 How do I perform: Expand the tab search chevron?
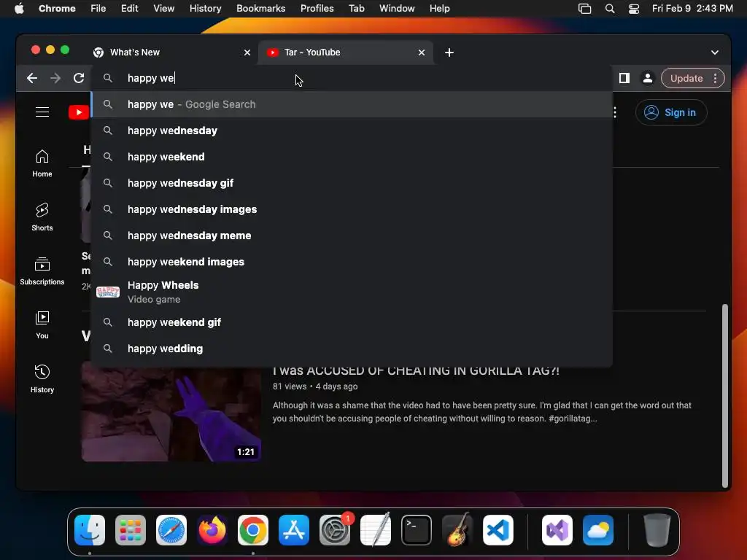click(715, 52)
